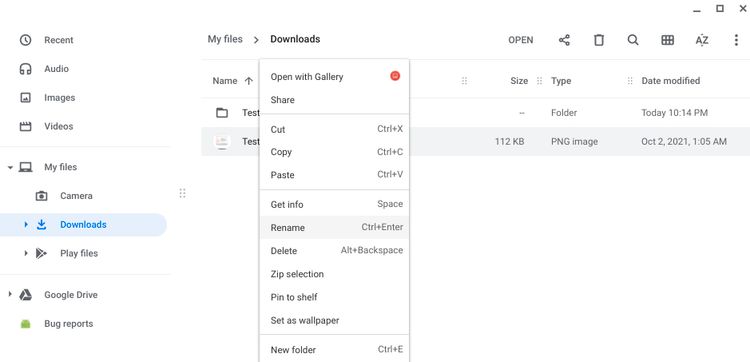The image size is (750, 362).
Task: Select the Videos sidebar entry
Action: tap(58, 126)
